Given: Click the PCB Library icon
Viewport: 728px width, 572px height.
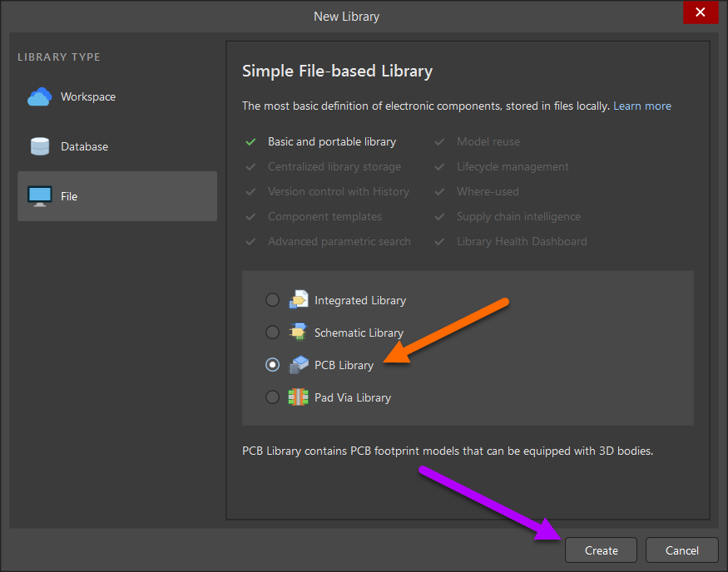Looking at the screenshot, I should (x=298, y=365).
